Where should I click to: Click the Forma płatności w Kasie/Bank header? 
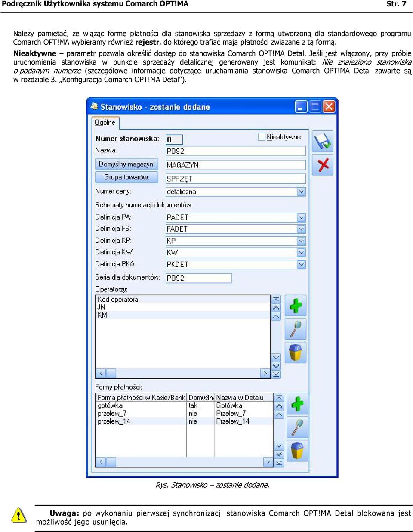click(141, 398)
